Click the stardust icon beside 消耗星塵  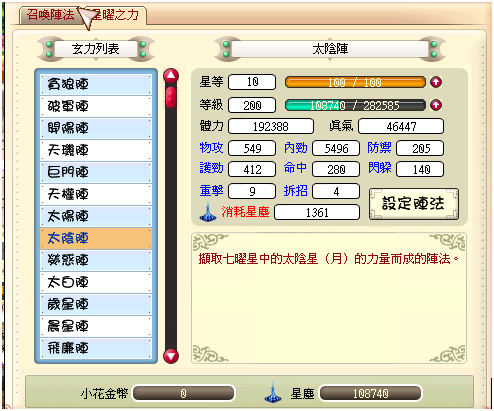tap(208, 212)
